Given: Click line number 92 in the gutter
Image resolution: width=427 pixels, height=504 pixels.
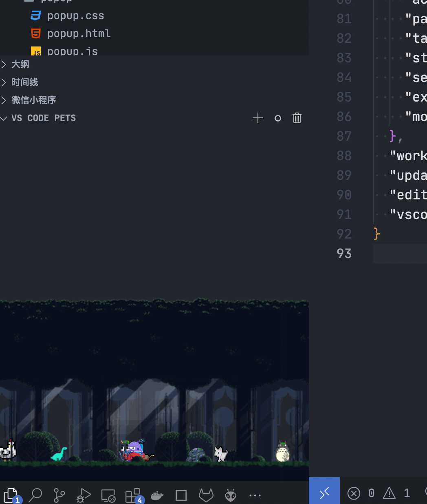Looking at the screenshot, I should [344, 234].
